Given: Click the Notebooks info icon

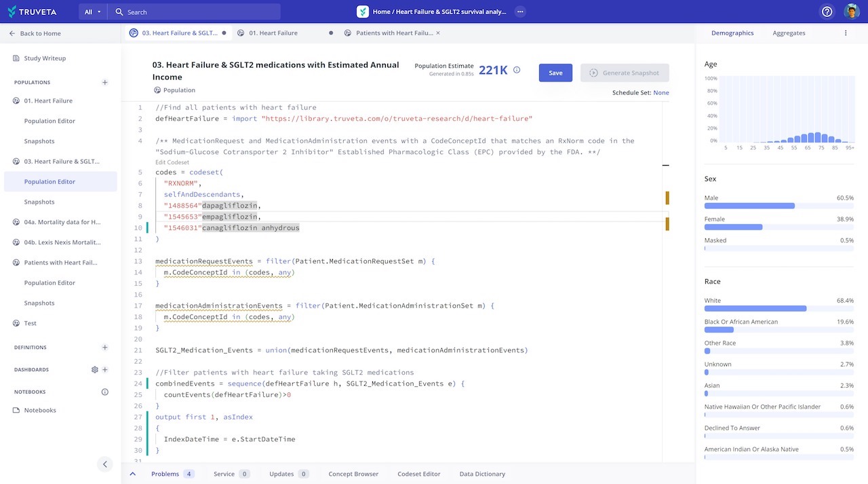Looking at the screenshot, I should pyautogui.click(x=104, y=392).
